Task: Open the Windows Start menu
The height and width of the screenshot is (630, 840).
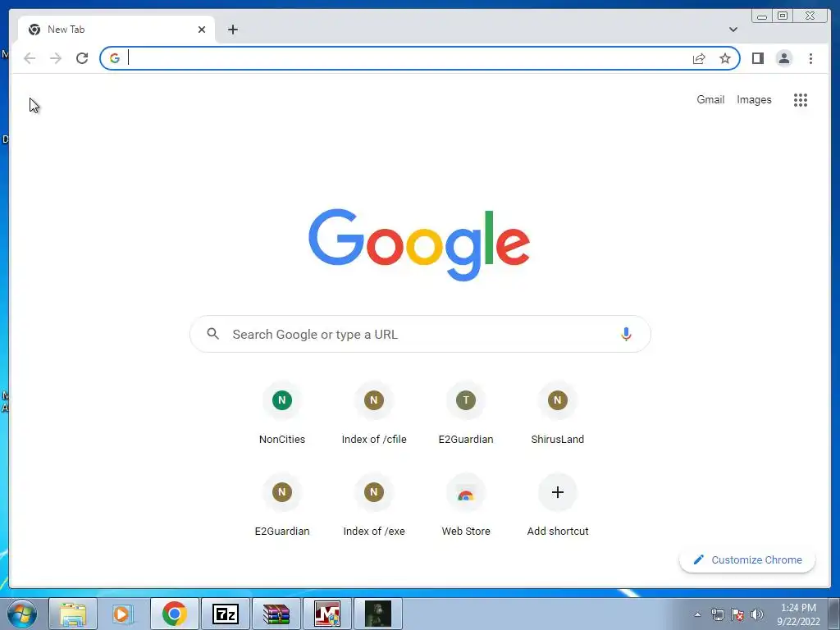Action: 22,614
